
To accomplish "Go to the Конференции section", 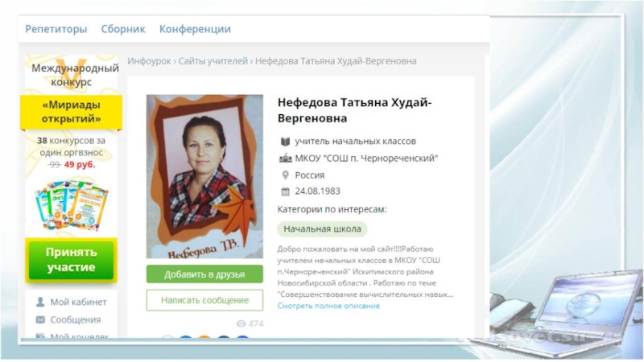I will (195, 29).
